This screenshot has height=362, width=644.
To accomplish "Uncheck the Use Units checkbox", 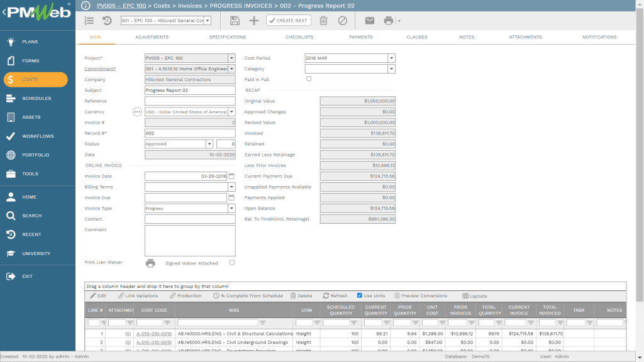I will [x=359, y=295].
